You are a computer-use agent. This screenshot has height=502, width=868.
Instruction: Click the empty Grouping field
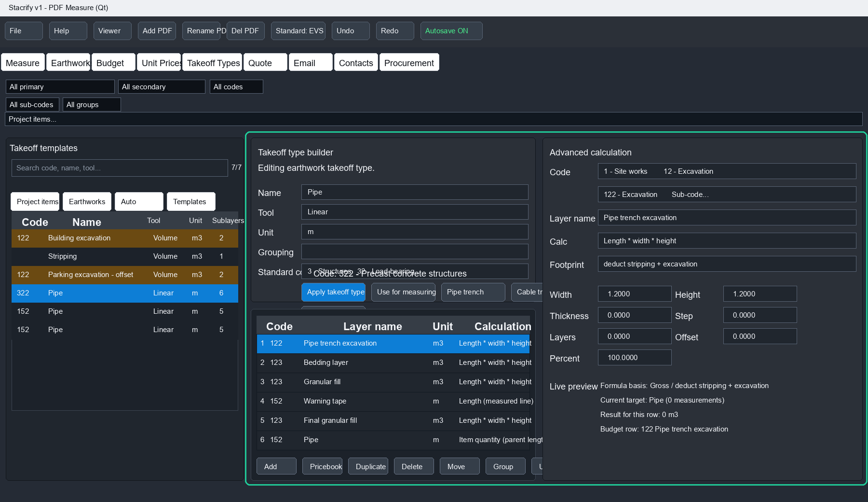415,251
